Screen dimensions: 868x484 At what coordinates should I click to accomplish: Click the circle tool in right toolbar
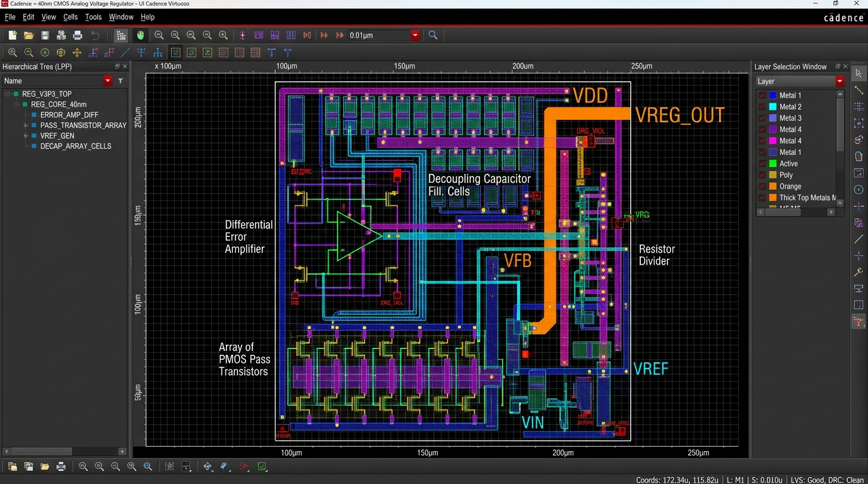coord(859,190)
